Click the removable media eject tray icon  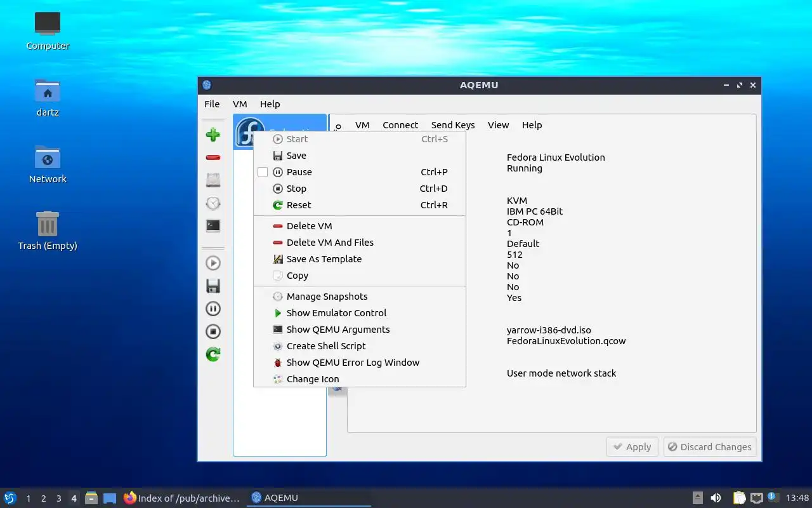[x=698, y=498]
